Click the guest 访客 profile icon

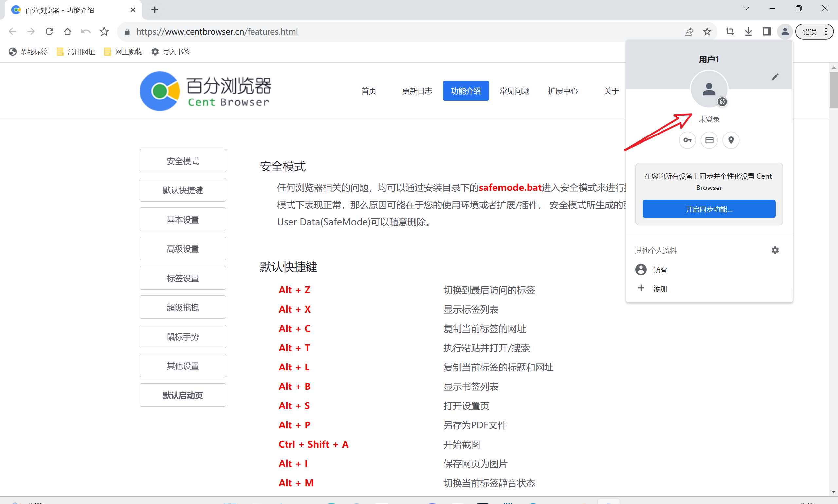[641, 270]
